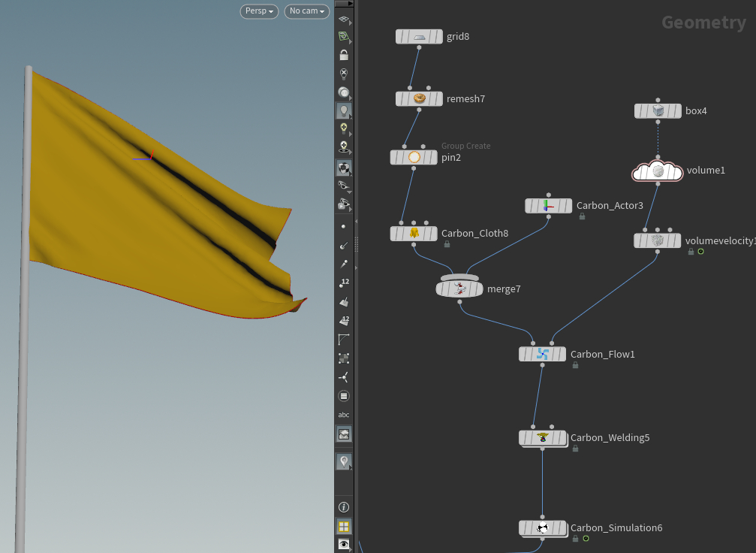
Task: Click the Carbon_Simulation6 node label
Action: click(x=616, y=528)
